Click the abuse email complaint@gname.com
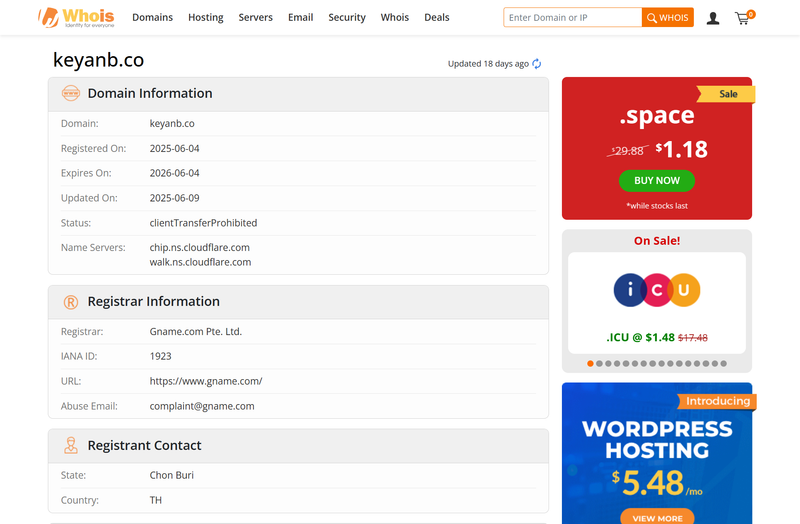Screen dimensions: 800x524 (x=202, y=406)
